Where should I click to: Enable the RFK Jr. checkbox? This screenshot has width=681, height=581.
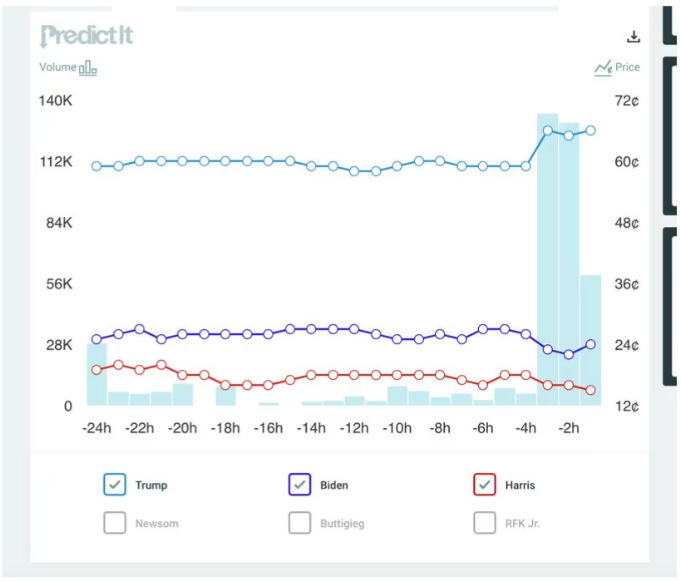(485, 523)
